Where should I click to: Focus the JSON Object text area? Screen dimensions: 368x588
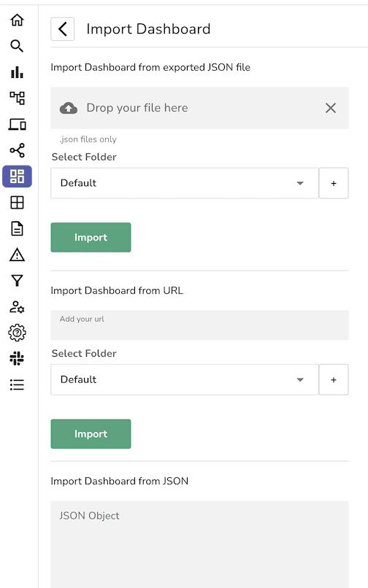[199, 544]
